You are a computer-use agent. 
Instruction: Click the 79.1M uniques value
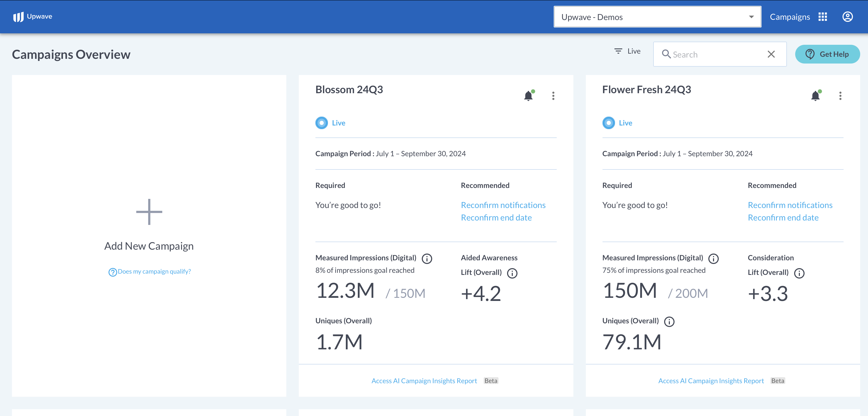tap(632, 342)
